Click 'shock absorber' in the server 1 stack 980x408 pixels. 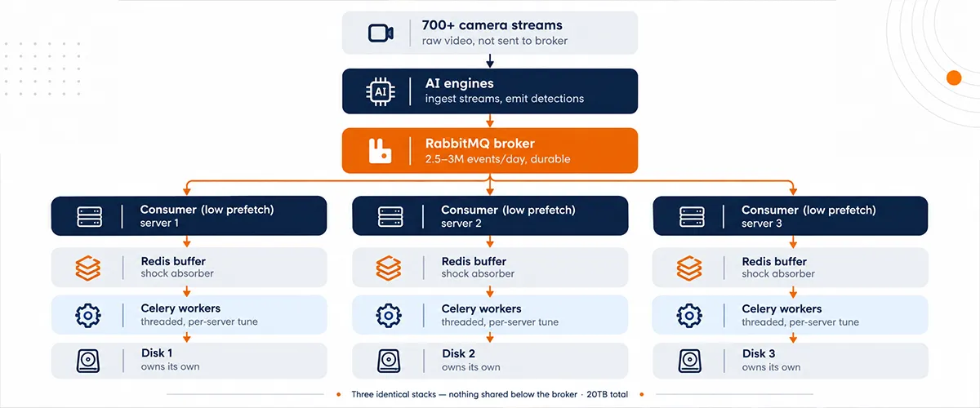coord(177,274)
